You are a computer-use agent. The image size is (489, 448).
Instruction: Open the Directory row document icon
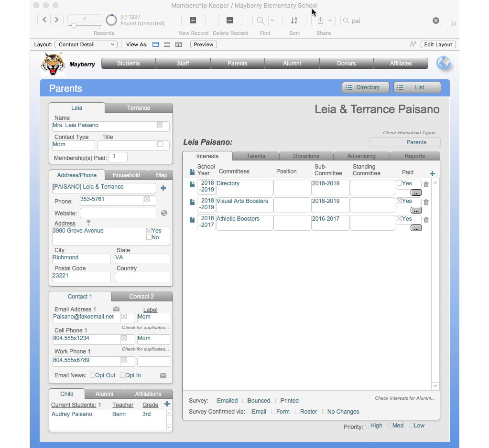pos(192,184)
